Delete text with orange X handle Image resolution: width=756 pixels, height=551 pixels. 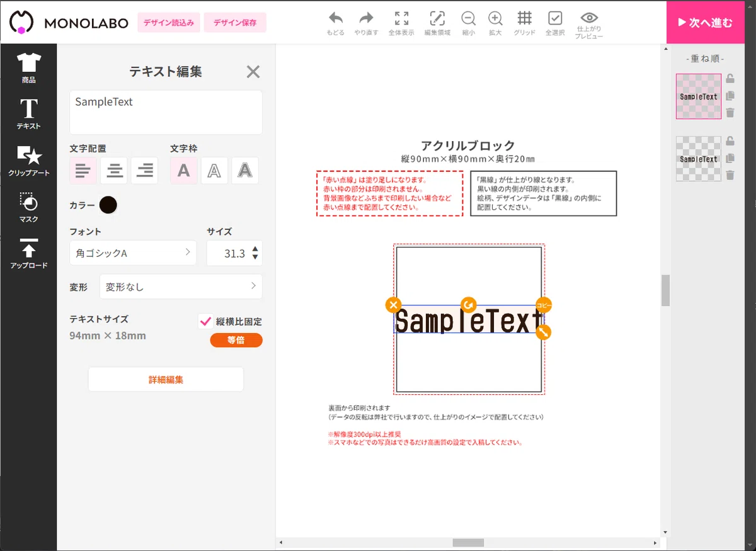click(x=393, y=305)
